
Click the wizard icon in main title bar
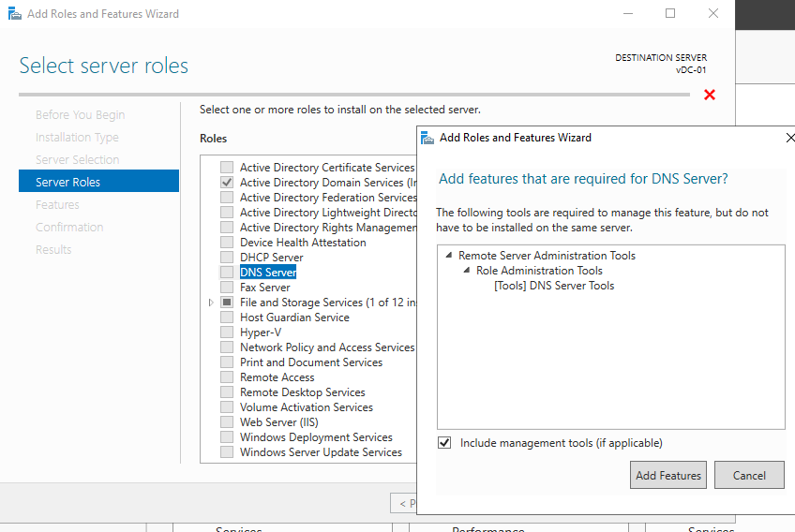point(15,14)
